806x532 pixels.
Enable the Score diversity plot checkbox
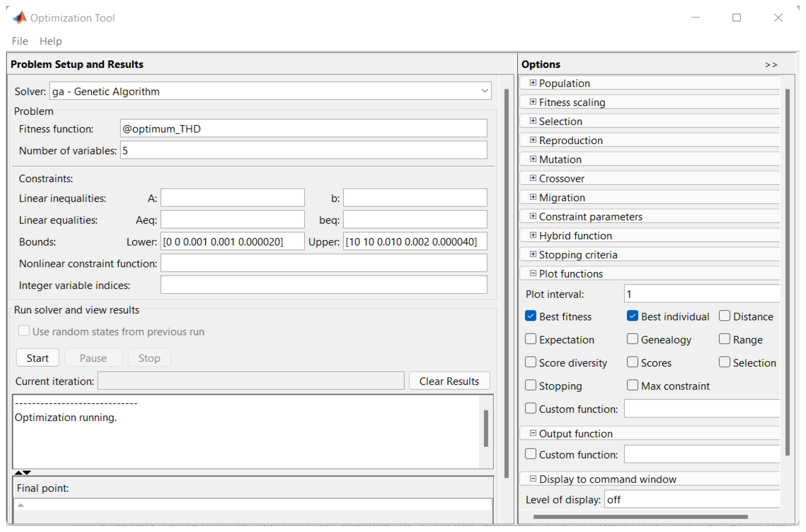coord(531,362)
